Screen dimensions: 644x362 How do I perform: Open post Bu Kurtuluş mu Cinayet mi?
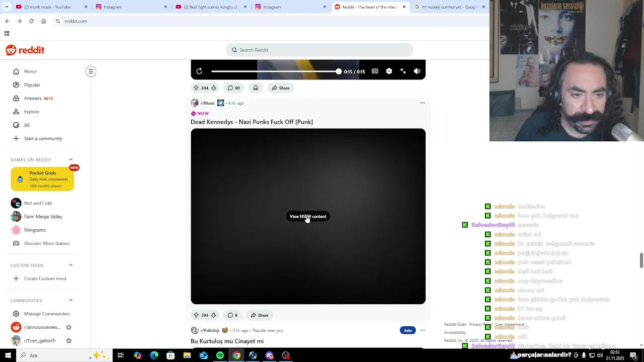point(227,341)
